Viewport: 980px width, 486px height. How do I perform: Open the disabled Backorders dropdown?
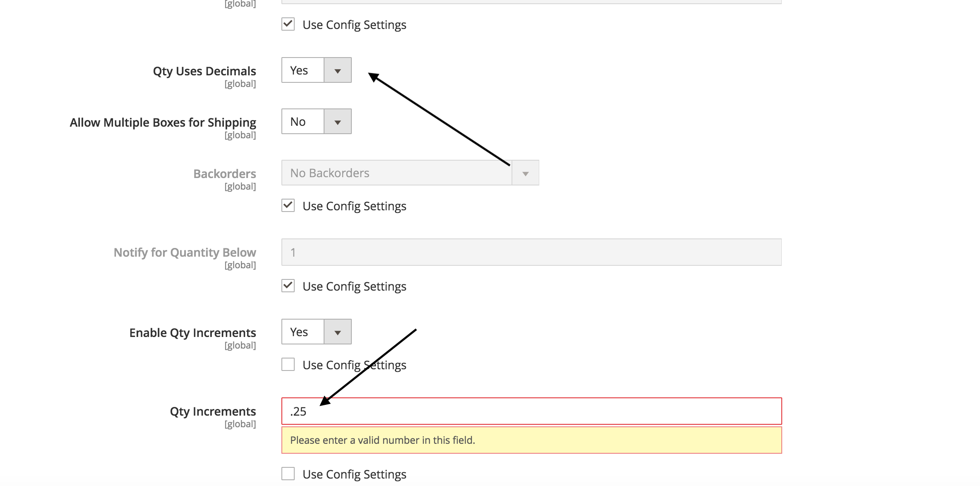410,173
